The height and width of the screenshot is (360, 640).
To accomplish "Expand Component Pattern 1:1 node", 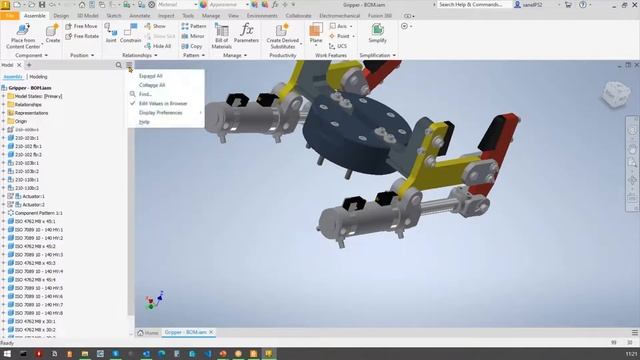I will pos(4,213).
